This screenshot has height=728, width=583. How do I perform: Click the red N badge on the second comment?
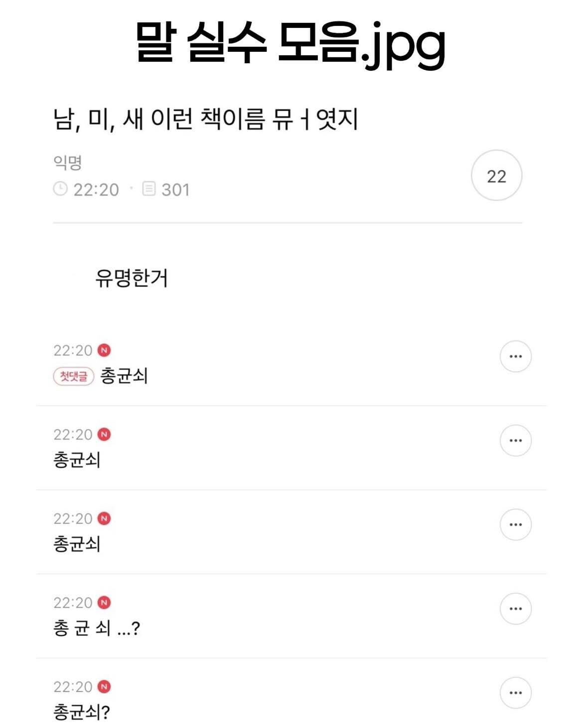tap(104, 434)
